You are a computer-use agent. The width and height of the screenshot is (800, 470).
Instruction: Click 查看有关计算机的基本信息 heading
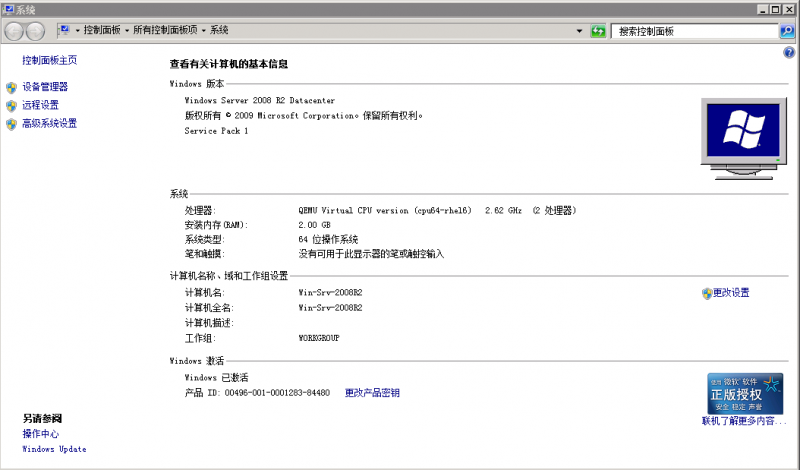[229, 64]
